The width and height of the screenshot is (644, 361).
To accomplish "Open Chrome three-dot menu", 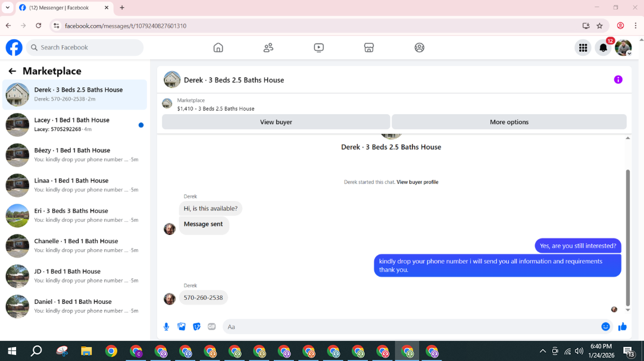I will pyautogui.click(x=636, y=26).
